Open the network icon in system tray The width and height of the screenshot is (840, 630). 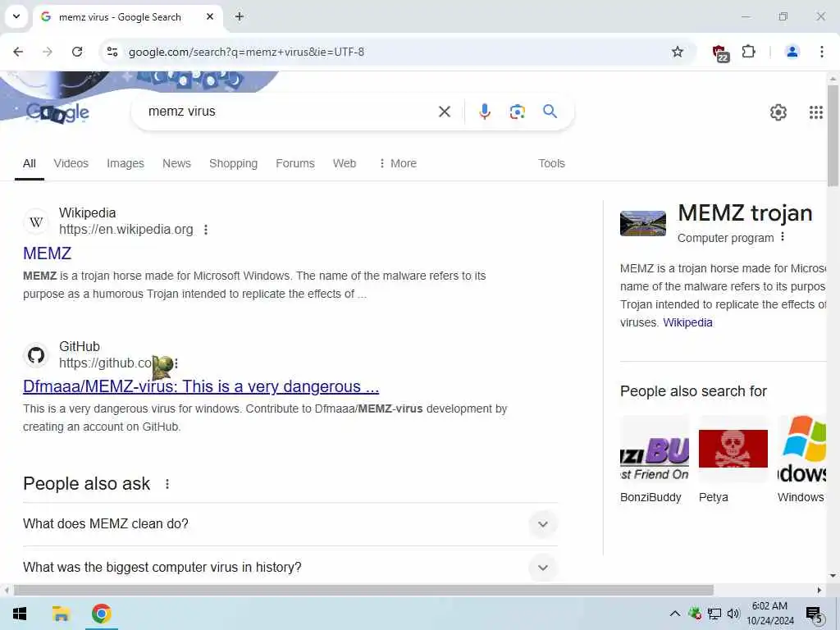click(714, 614)
